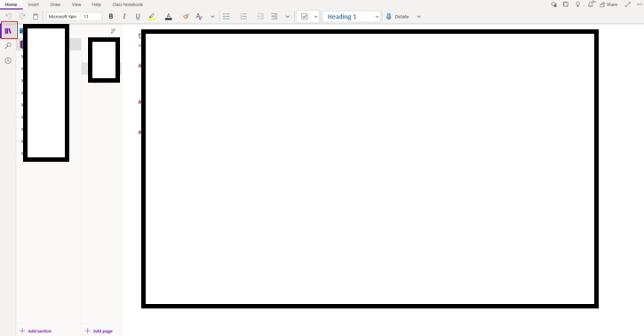Image resolution: width=644 pixels, height=336 pixels.
Task: Increase the paragraph indent
Action: (x=274, y=16)
